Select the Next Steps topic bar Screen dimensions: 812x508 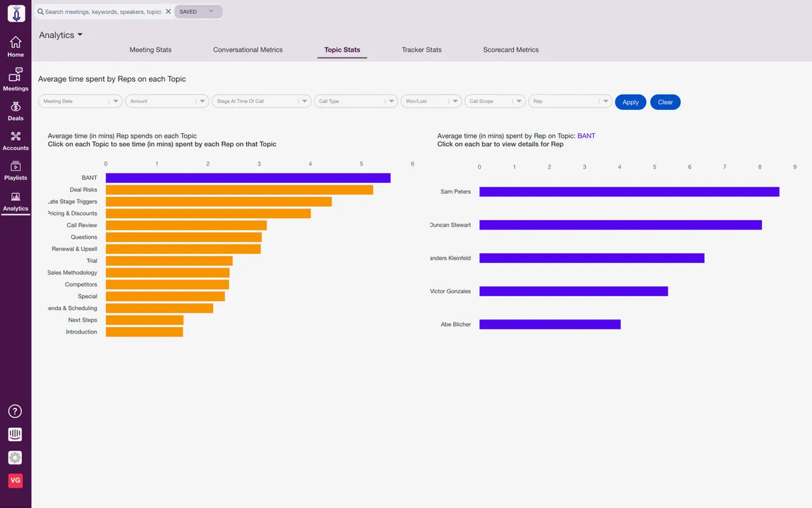coord(145,320)
